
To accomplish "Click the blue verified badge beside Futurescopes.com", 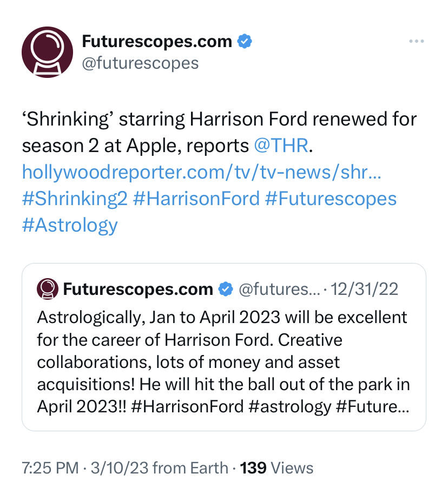I will click(x=245, y=41).
